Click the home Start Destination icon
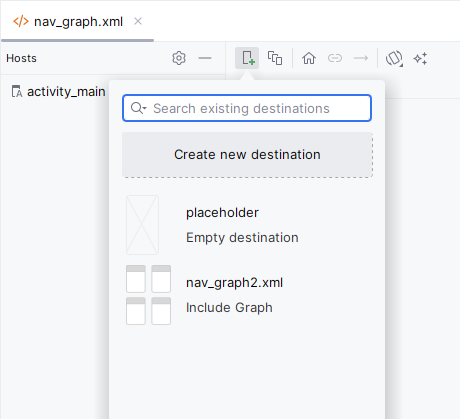 (x=309, y=58)
